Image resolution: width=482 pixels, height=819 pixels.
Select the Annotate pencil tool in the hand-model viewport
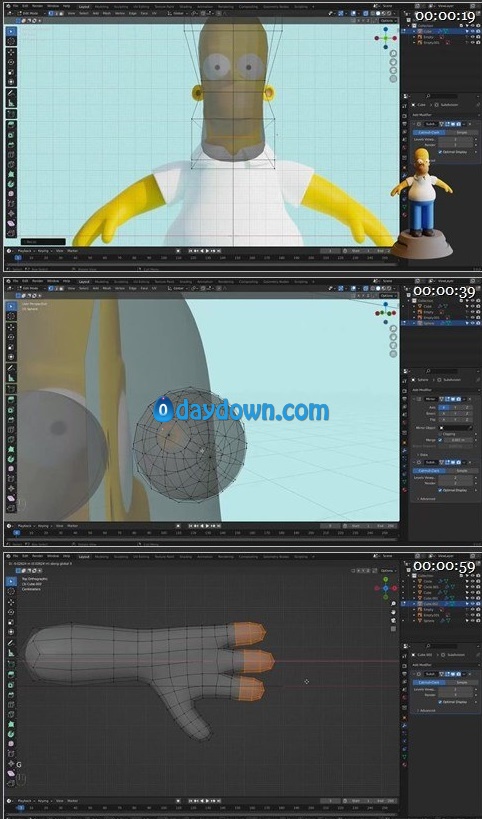pos(11,642)
